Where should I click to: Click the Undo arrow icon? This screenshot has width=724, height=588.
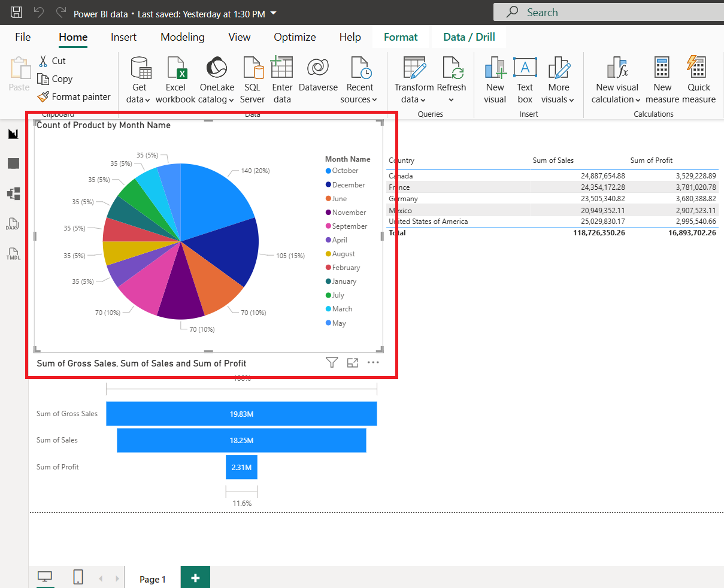click(39, 13)
